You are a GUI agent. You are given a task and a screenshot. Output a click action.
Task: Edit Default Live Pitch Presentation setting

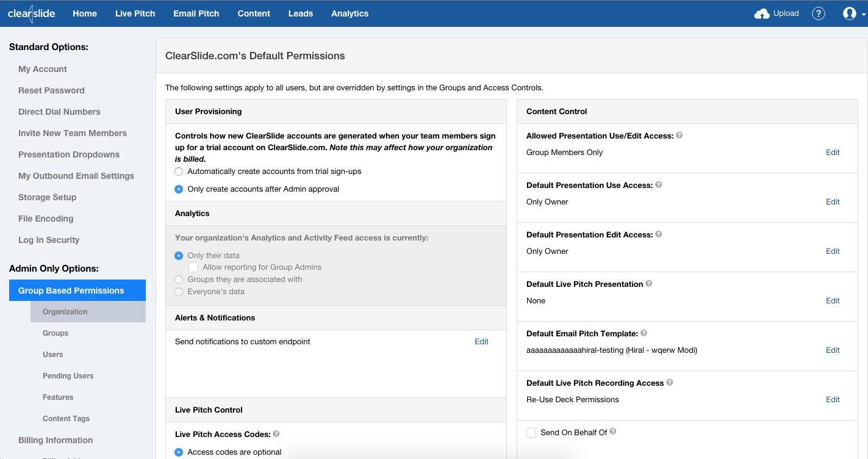[x=833, y=301]
